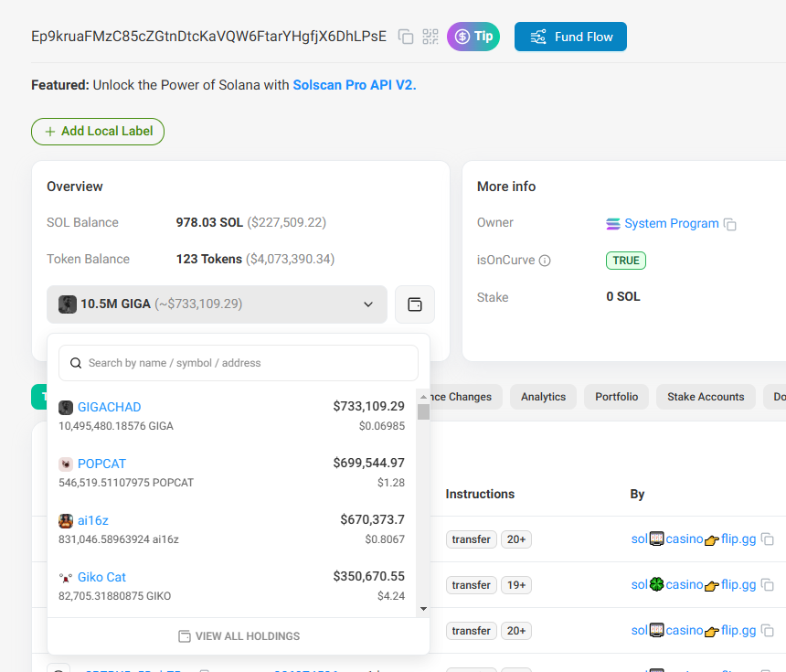Screen dimensions: 786x672
Task: Click the ai16z token icon
Action: (x=66, y=521)
